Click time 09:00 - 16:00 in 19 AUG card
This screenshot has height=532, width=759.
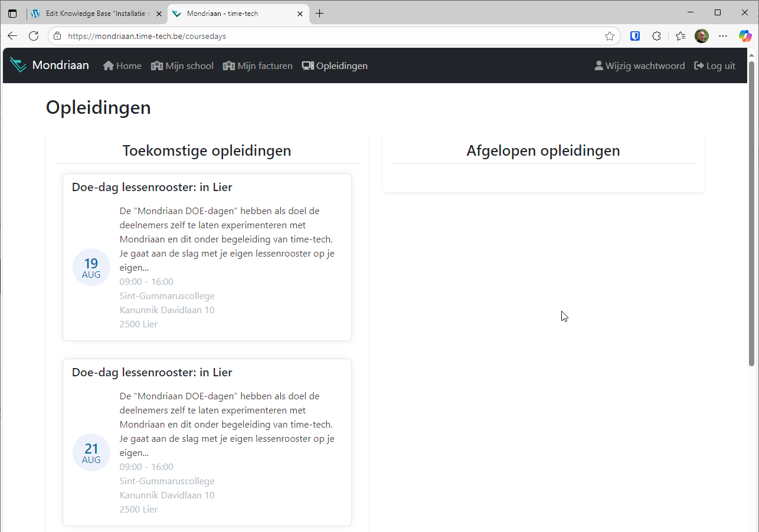click(146, 282)
